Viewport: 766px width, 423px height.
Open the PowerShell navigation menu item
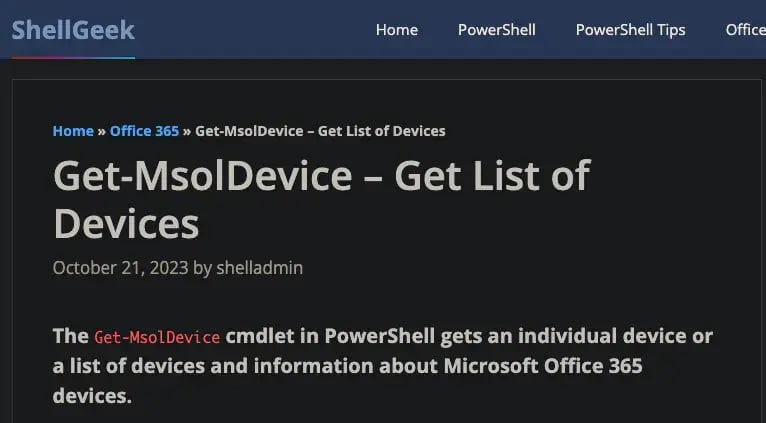click(x=496, y=29)
